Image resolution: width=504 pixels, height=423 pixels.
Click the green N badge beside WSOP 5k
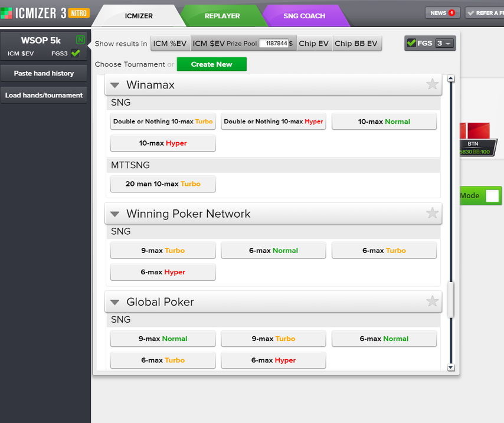[80, 40]
